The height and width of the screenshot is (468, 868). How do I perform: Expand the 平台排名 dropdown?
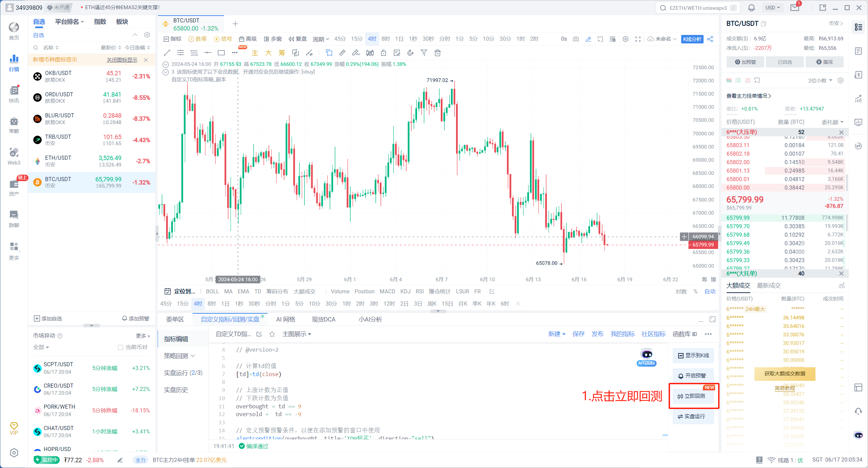(x=70, y=22)
